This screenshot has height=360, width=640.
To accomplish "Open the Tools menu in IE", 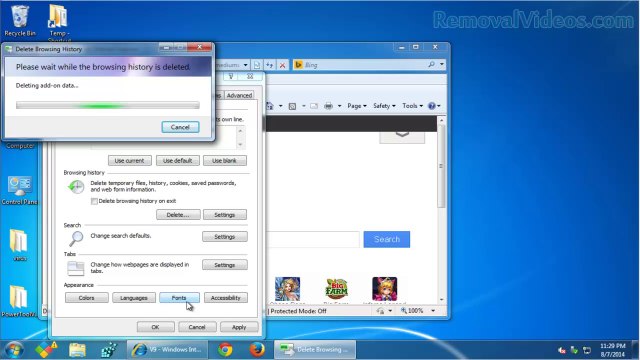I will pyautogui.click(x=412, y=106).
